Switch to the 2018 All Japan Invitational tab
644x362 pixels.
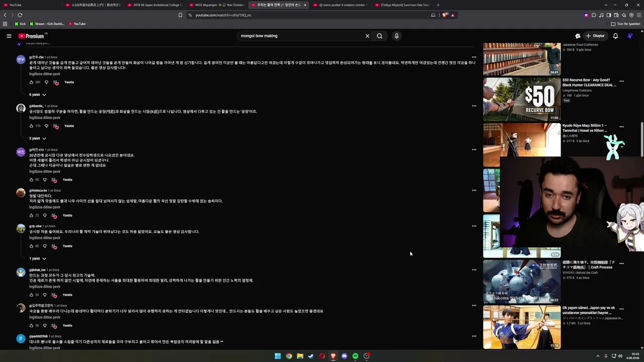pos(155,5)
